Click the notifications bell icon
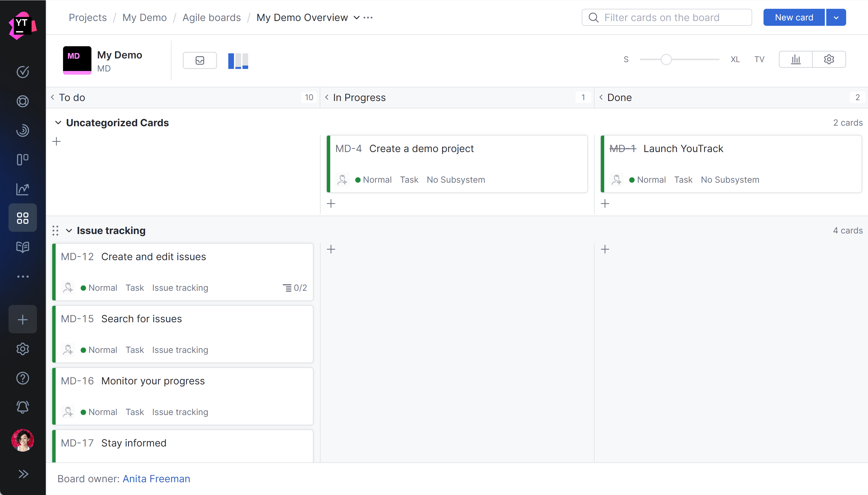 point(22,407)
